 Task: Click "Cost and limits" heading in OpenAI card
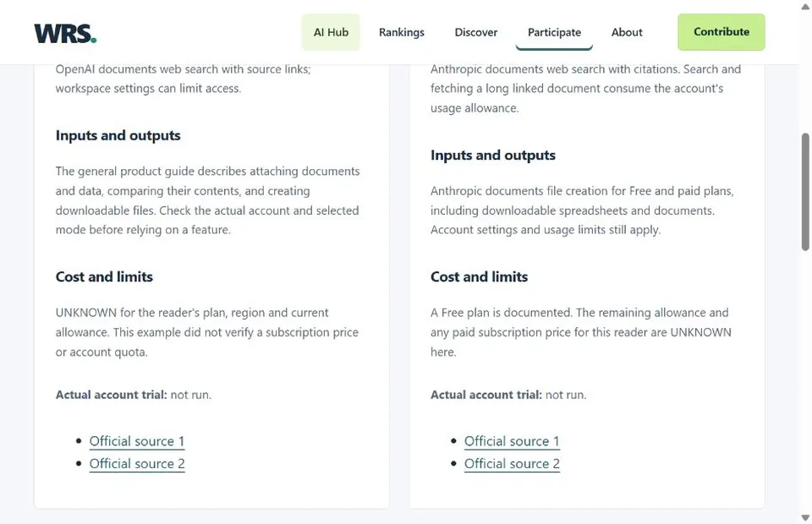tap(104, 276)
